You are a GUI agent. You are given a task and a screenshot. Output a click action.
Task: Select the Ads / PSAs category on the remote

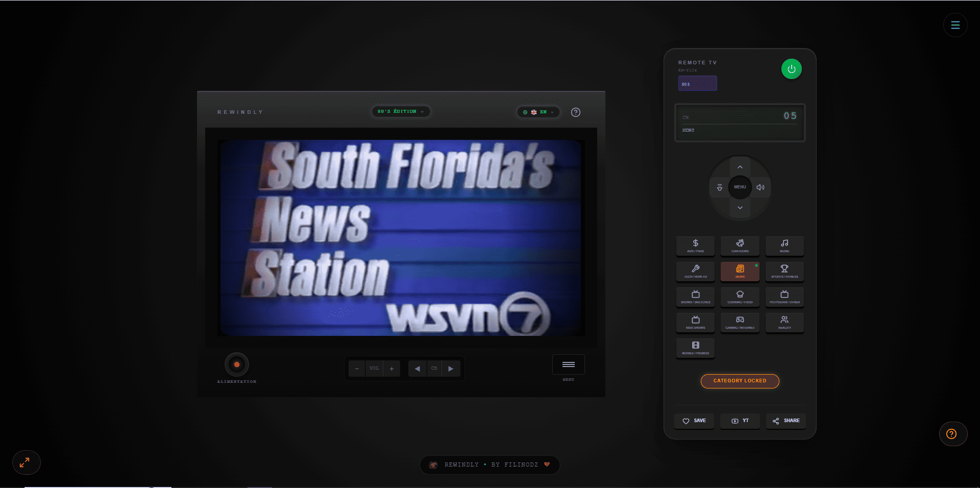pos(695,246)
